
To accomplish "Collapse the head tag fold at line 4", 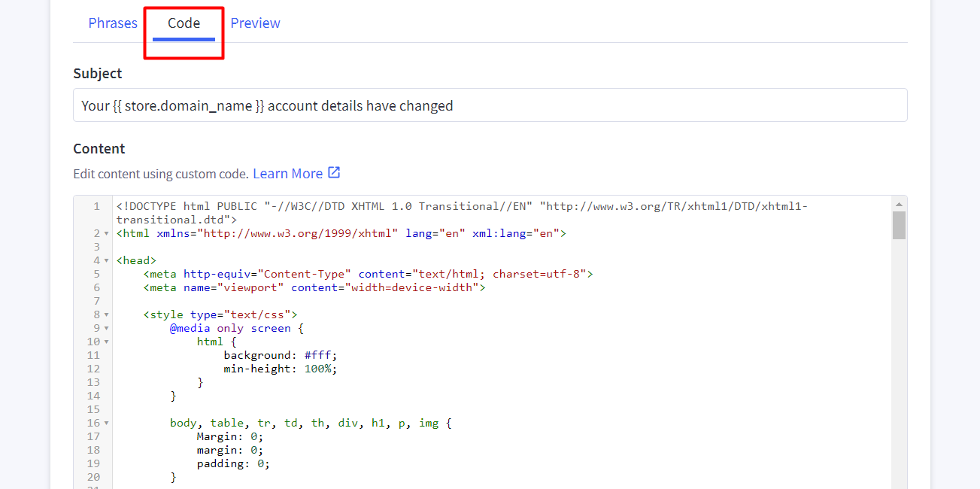I will 107,261.
